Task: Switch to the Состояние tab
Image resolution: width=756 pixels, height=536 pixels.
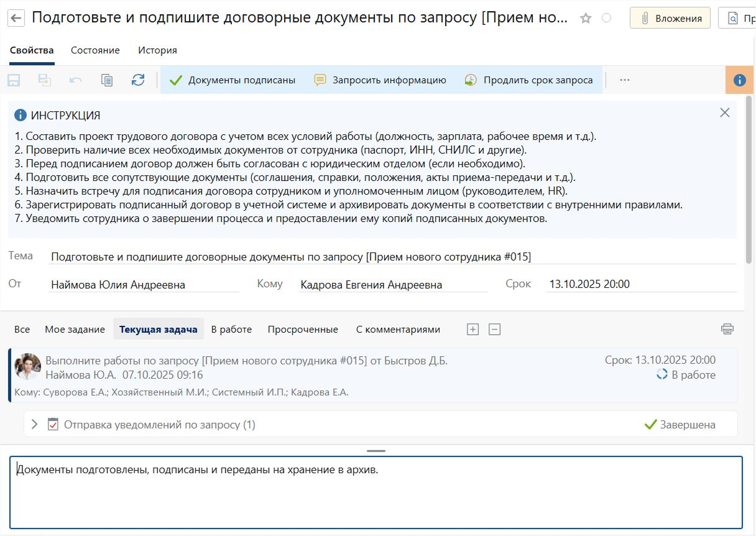Action: pos(95,50)
